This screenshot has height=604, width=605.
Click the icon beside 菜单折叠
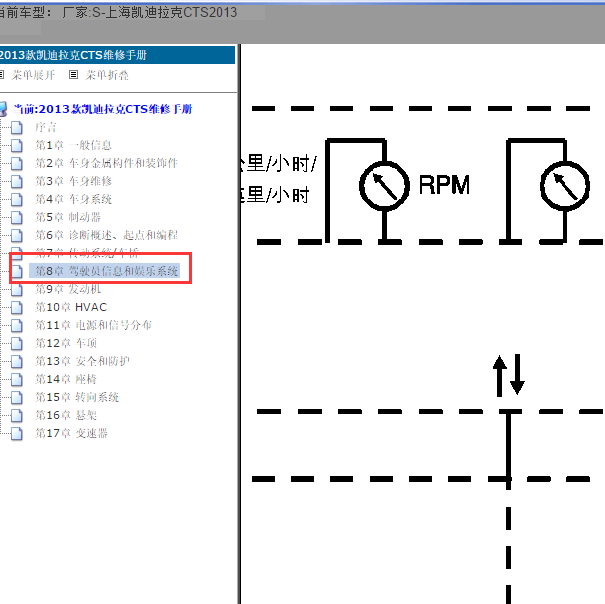coord(73,74)
